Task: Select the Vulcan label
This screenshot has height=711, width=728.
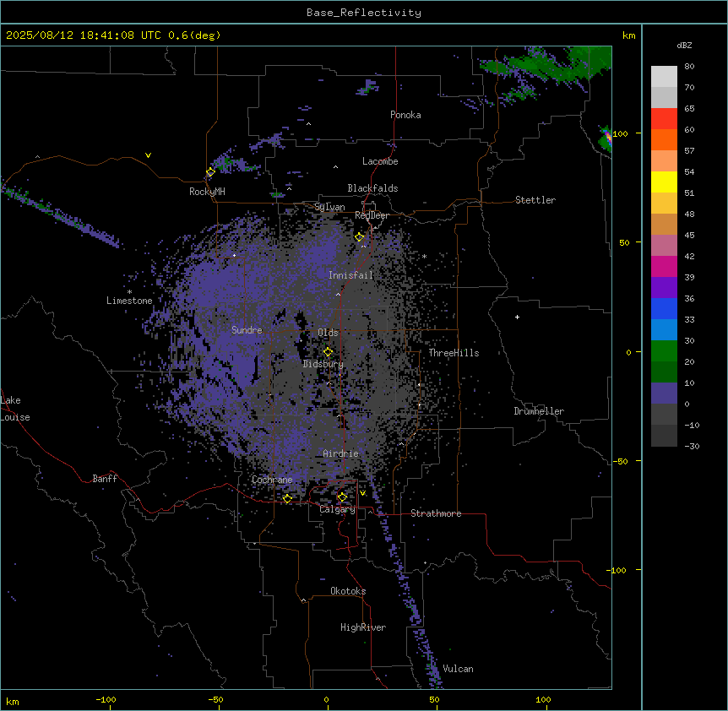Action: tap(459, 669)
